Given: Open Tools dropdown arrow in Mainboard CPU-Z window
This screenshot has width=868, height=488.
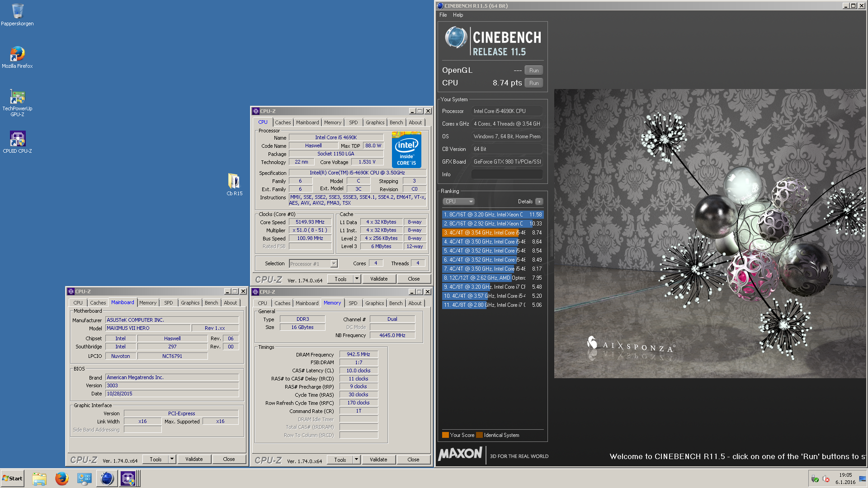Looking at the screenshot, I should pos(172,460).
